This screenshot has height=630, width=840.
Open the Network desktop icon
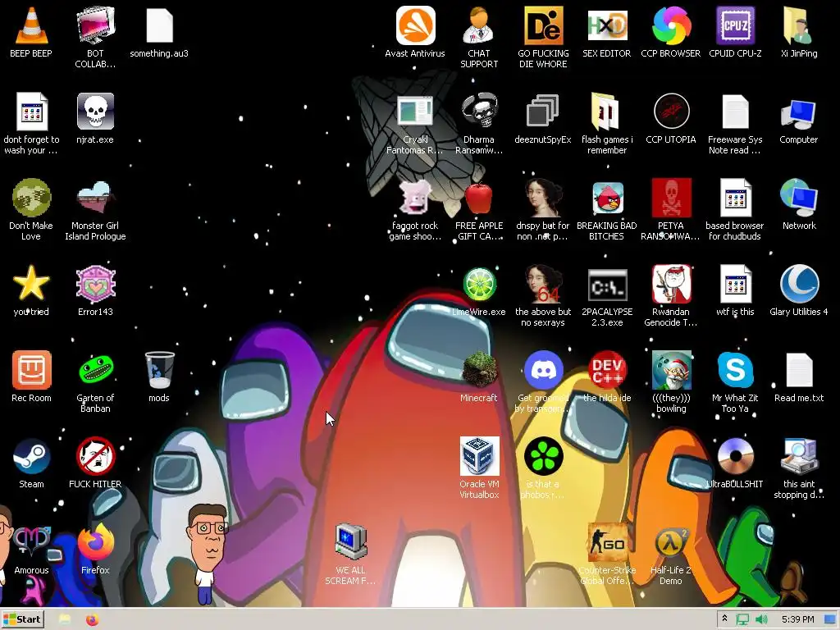(x=799, y=199)
